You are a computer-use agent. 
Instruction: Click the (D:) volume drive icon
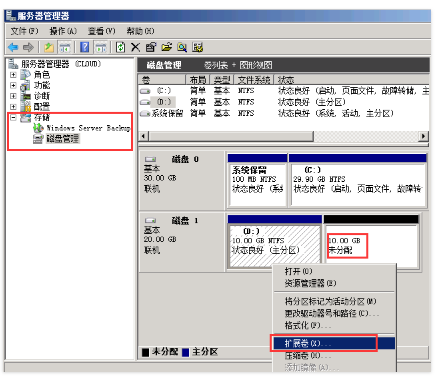[x=145, y=102]
